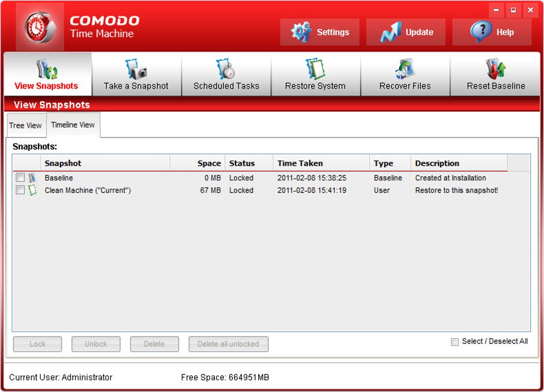Click the Unlock button

(96, 344)
